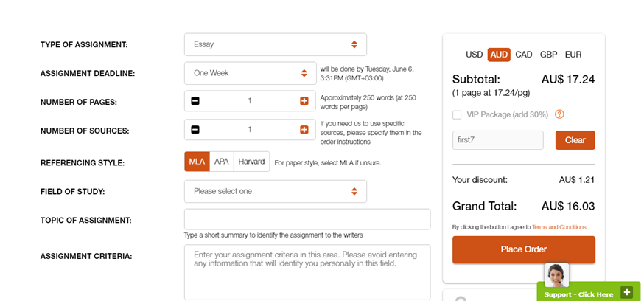Switch currency to GBP
Screen dimensions: 644x301
pyautogui.click(x=548, y=55)
